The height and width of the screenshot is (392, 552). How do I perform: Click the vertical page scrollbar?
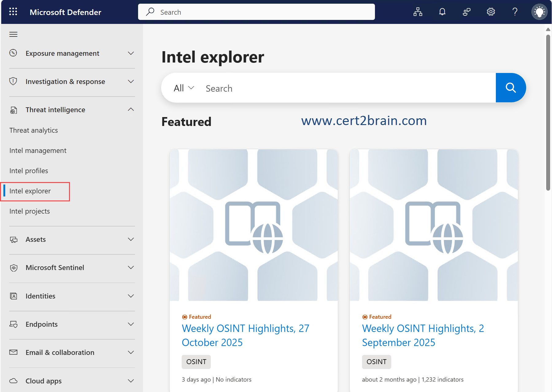(x=548, y=113)
